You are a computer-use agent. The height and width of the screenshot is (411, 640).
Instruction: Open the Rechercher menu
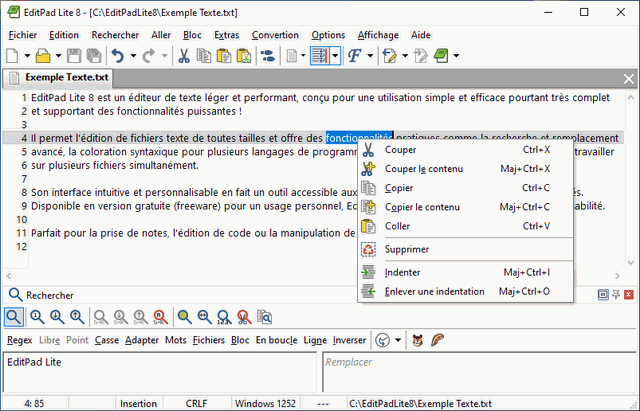(115, 35)
